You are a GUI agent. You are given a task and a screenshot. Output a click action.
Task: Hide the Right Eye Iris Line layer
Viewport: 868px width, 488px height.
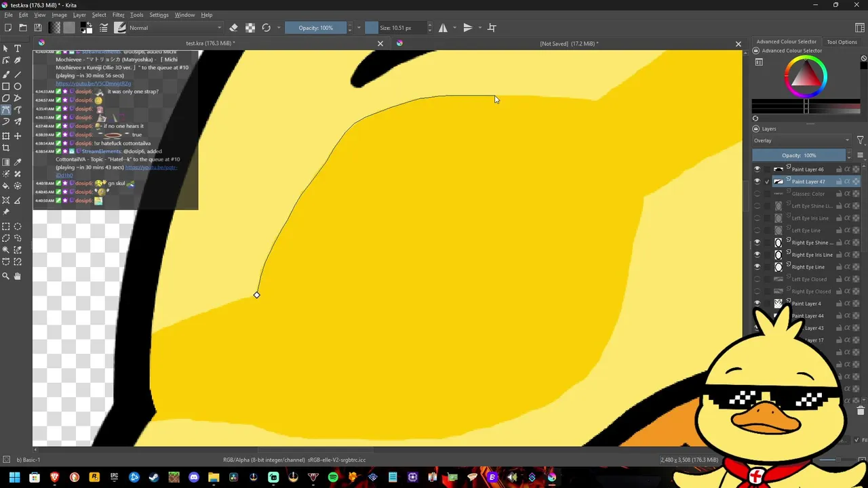(x=757, y=255)
